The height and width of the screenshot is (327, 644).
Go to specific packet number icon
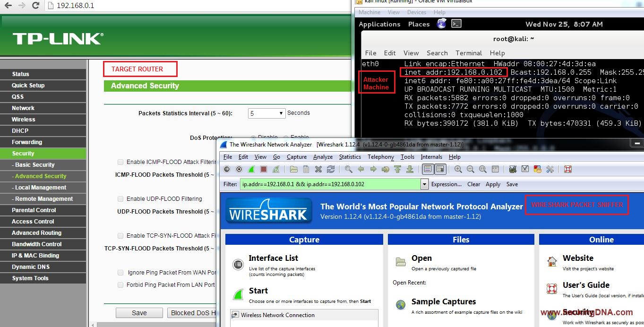pos(386,169)
